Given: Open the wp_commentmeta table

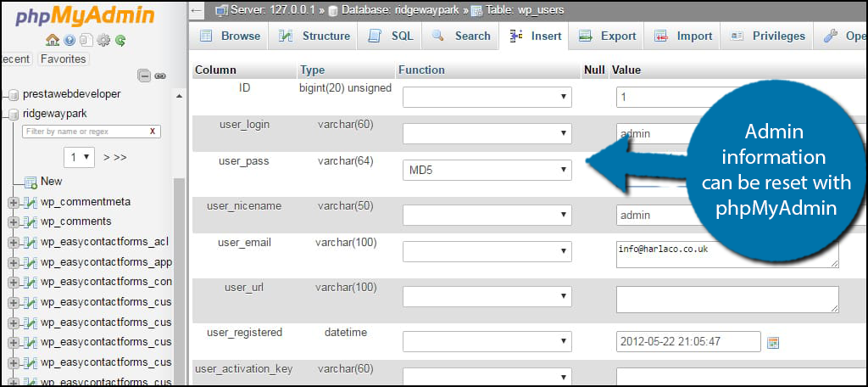Looking at the screenshot, I should [x=86, y=202].
